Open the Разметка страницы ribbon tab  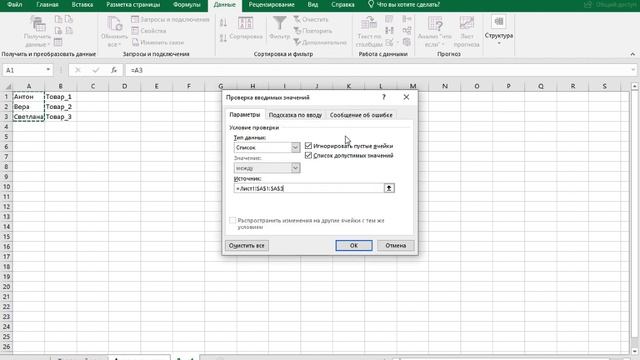click(133, 5)
